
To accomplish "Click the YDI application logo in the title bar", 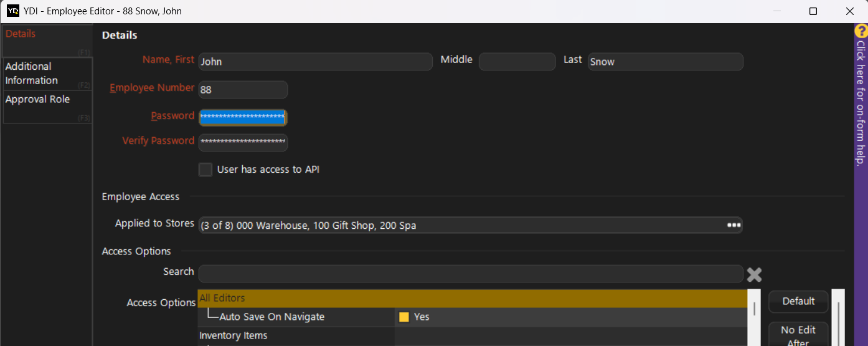I will point(12,11).
